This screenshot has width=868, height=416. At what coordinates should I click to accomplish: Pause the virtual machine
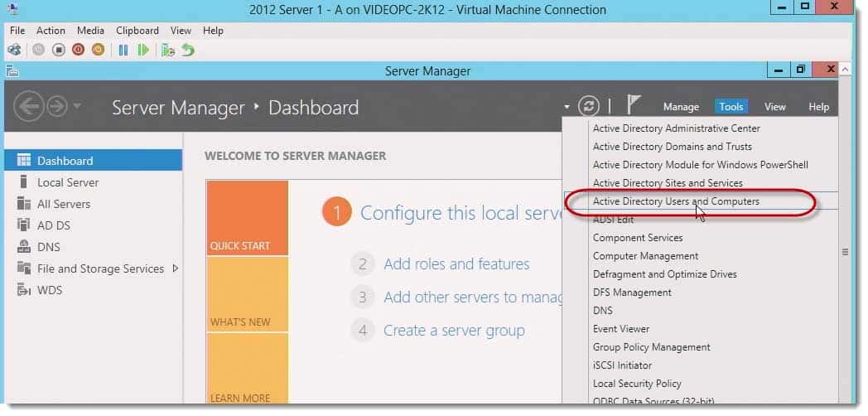123,51
